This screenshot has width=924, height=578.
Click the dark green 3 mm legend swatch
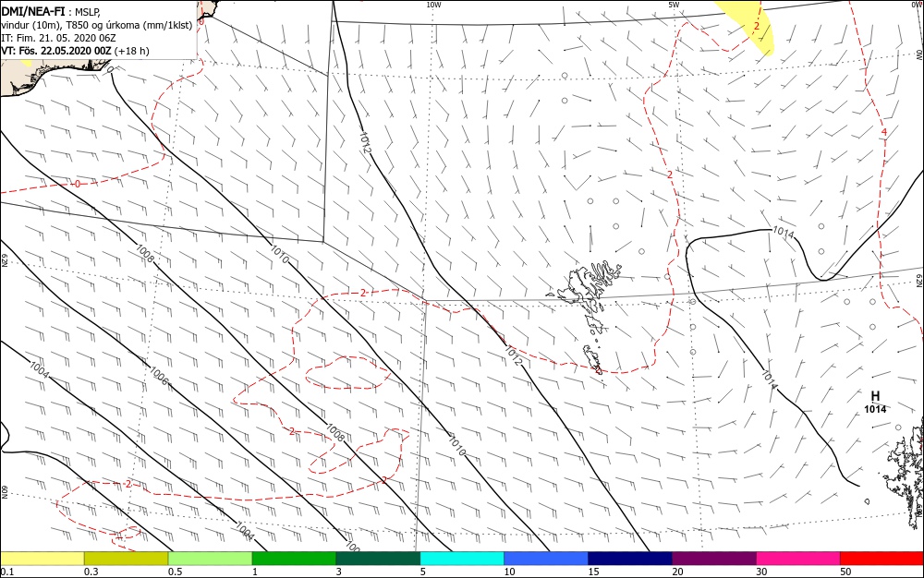click(x=378, y=558)
